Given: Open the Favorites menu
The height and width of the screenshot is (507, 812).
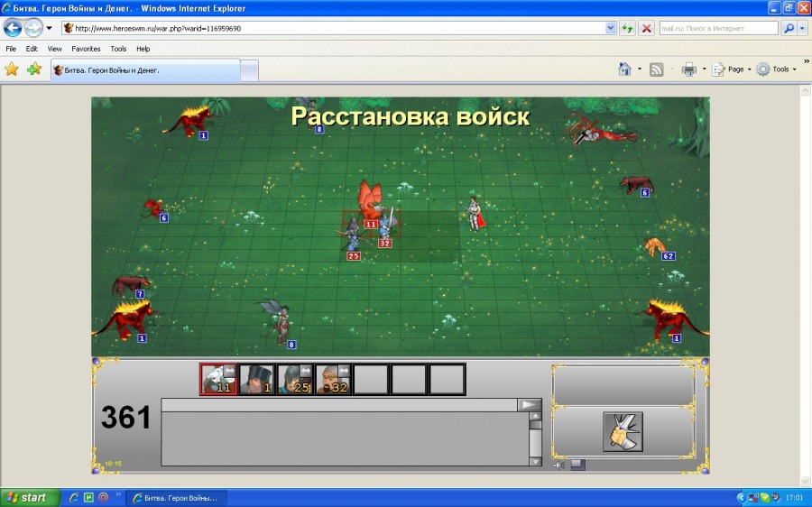Looking at the screenshot, I should 86,49.
